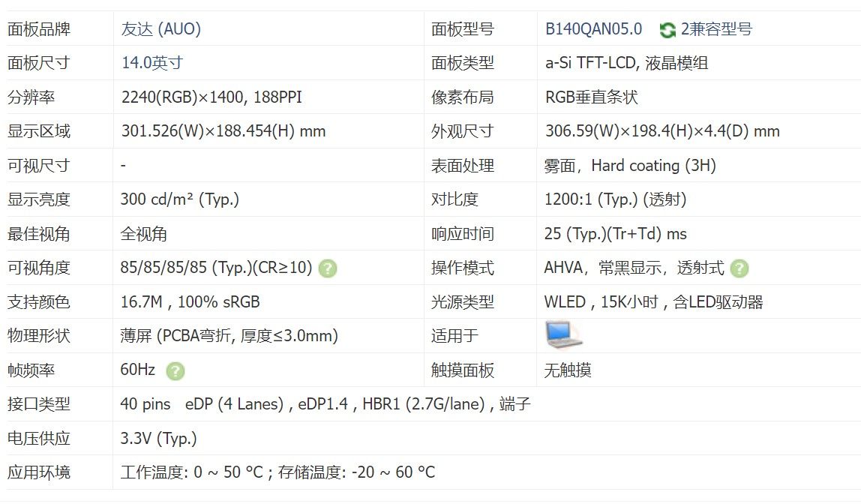
Task: Click the 306.59(W)×198.4(H)×4.4(D) outline size value
Action: point(662,131)
